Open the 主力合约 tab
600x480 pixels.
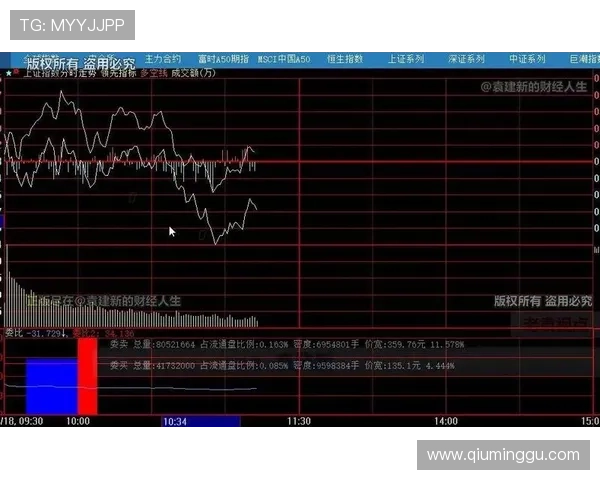163,59
